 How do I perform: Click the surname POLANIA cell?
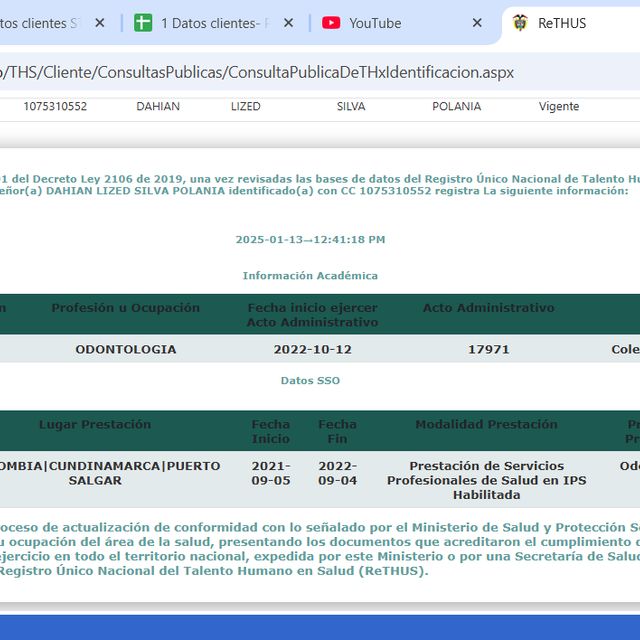[x=457, y=107]
